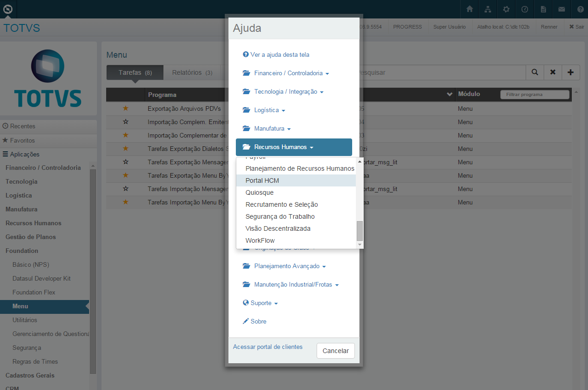Click the home icon in top bar
Viewport: 588px width, 390px height.
[469, 9]
